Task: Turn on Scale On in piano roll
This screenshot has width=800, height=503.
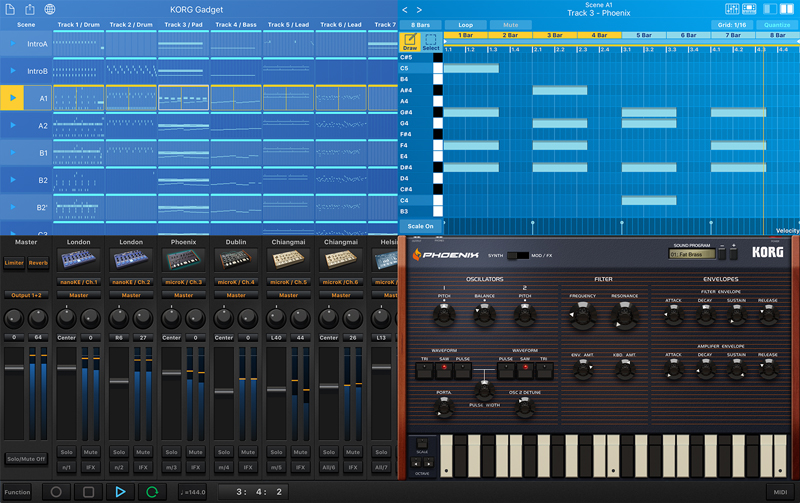Action: 420,226
